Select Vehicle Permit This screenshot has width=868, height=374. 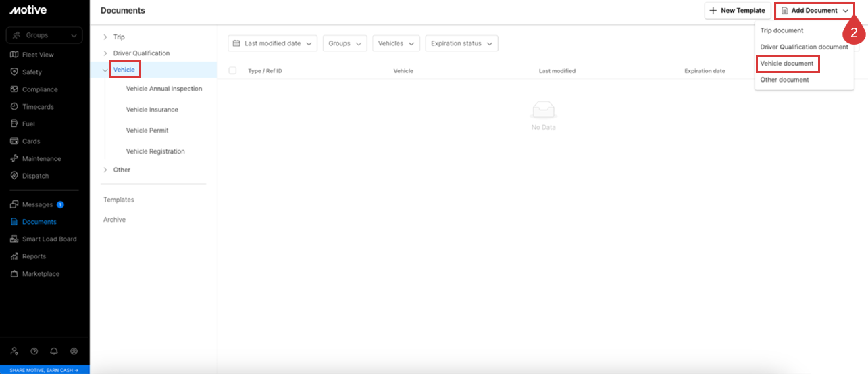point(147,131)
